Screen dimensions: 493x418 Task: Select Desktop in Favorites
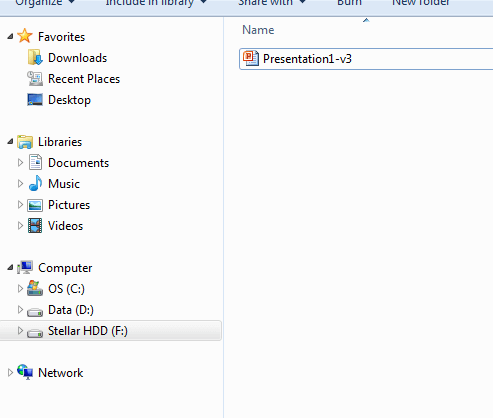[x=69, y=100]
